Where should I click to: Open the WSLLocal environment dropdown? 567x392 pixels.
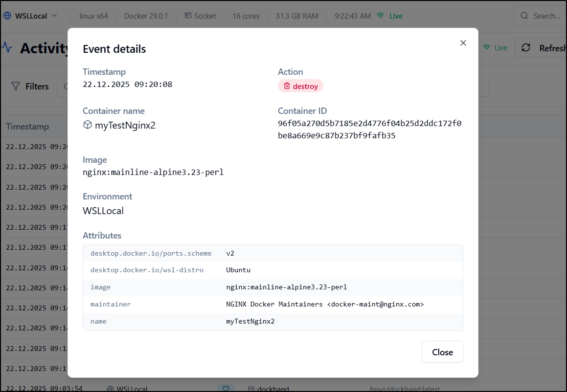pyautogui.click(x=54, y=16)
